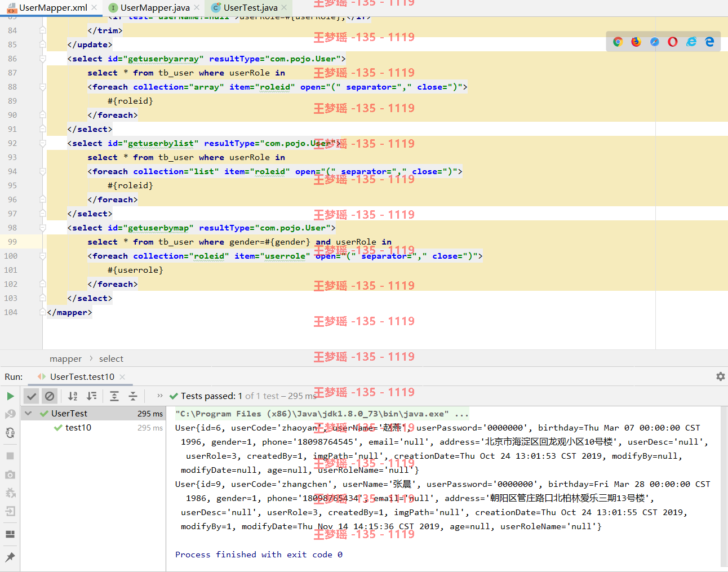Click Rerun Failed Tests icon

click(10, 414)
